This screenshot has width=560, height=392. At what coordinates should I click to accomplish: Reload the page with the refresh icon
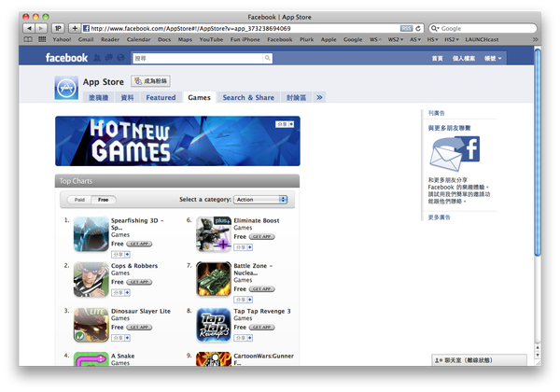click(x=418, y=28)
